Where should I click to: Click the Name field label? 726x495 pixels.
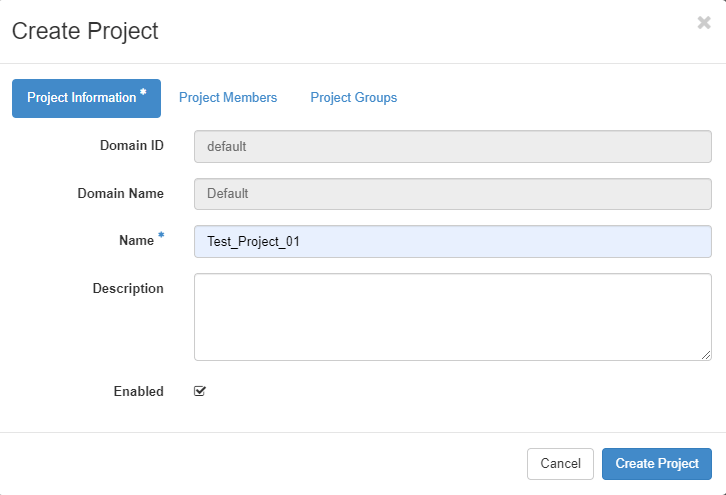[x=135, y=241]
